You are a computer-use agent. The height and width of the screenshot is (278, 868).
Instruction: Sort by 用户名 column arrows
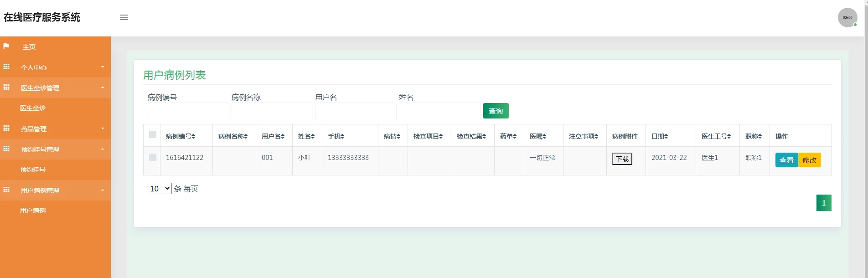pyautogui.click(x=283, y=136)
